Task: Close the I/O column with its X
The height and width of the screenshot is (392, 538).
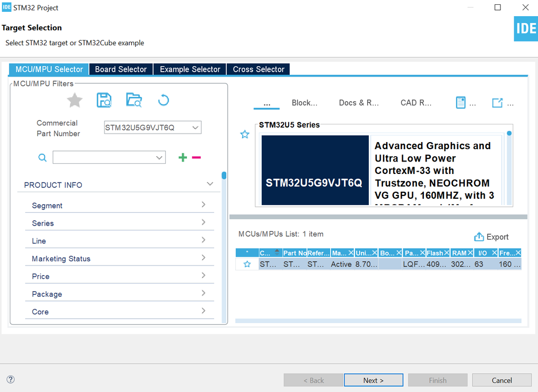Action: point(494,253)
